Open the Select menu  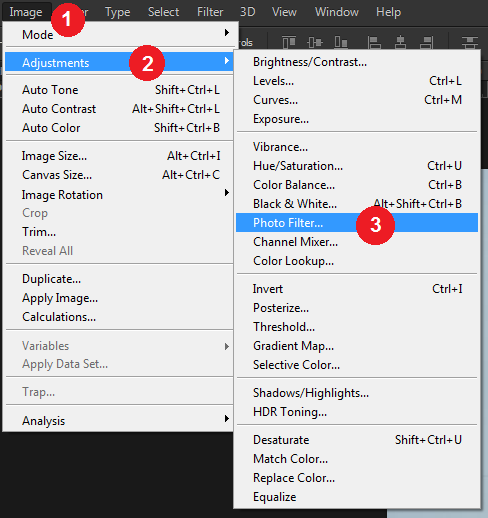tap(163, 12)
